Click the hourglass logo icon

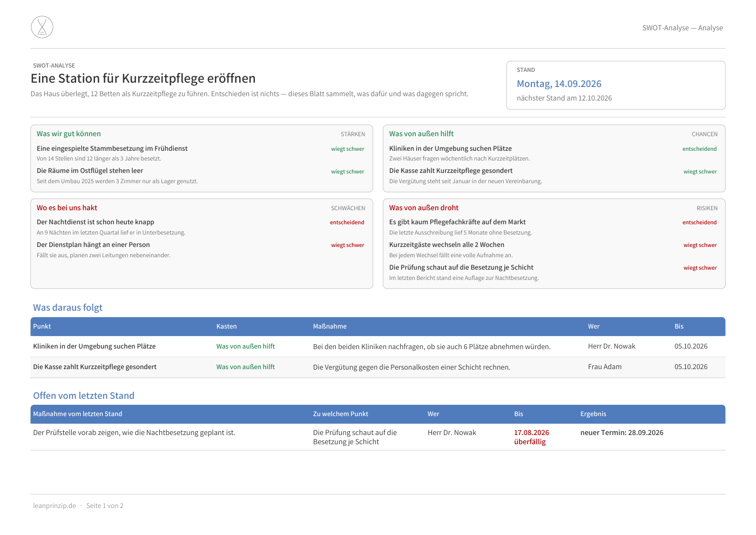tap(42, 27)
